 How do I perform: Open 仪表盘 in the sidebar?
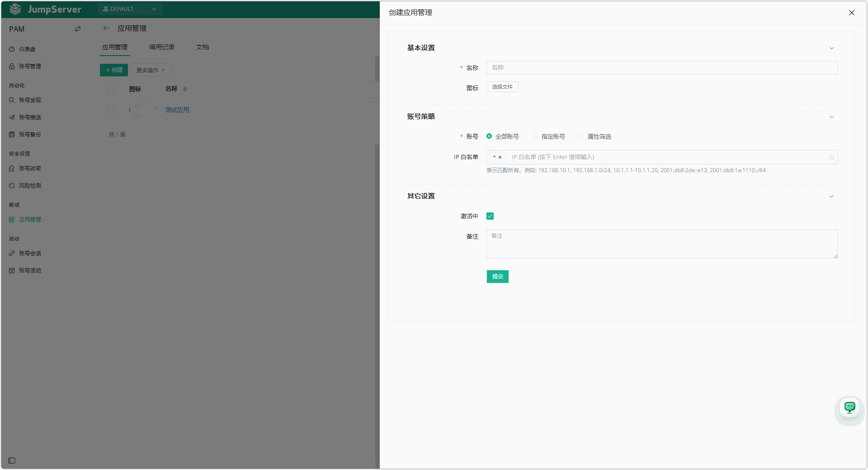click(27, 49)
